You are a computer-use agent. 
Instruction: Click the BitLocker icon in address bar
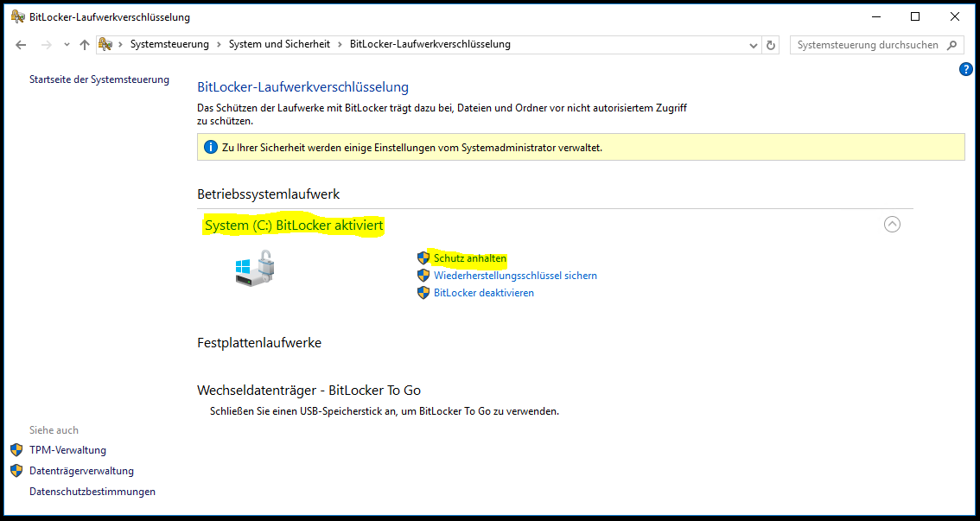click(x=105, y=44)
